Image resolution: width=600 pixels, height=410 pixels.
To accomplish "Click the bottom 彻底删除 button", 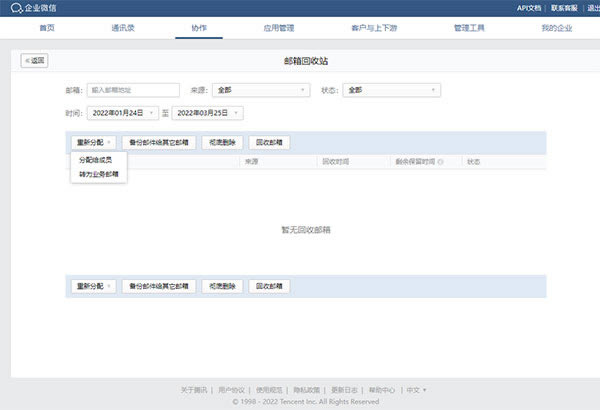I will tap(222, 286).
